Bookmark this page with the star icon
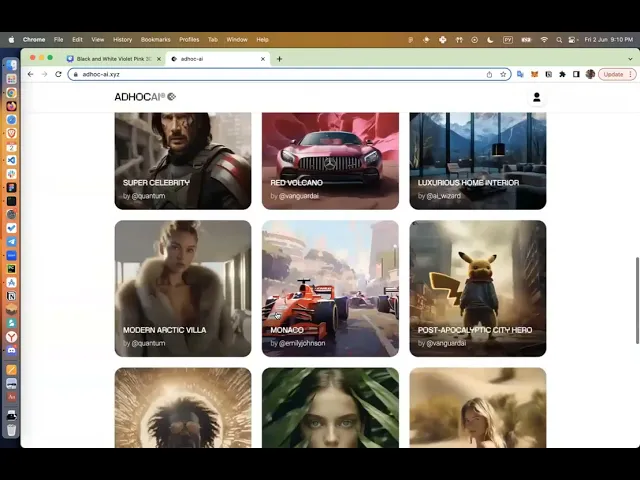Screen dimensions: 640x480 [503, 74]
